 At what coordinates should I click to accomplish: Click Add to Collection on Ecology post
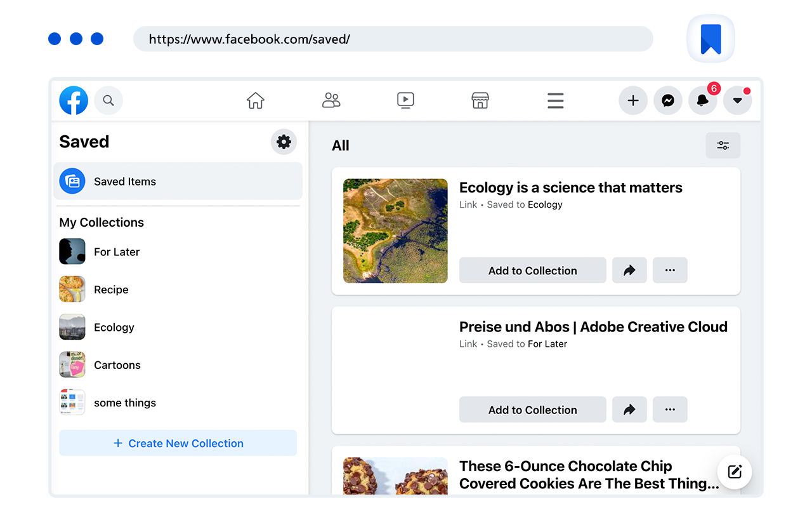click(532, 271)
